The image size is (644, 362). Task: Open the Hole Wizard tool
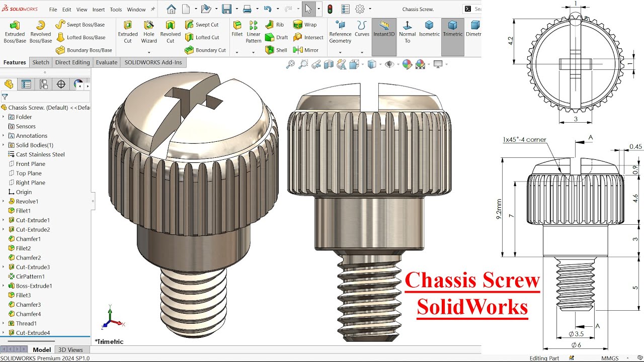click(149, 32)
